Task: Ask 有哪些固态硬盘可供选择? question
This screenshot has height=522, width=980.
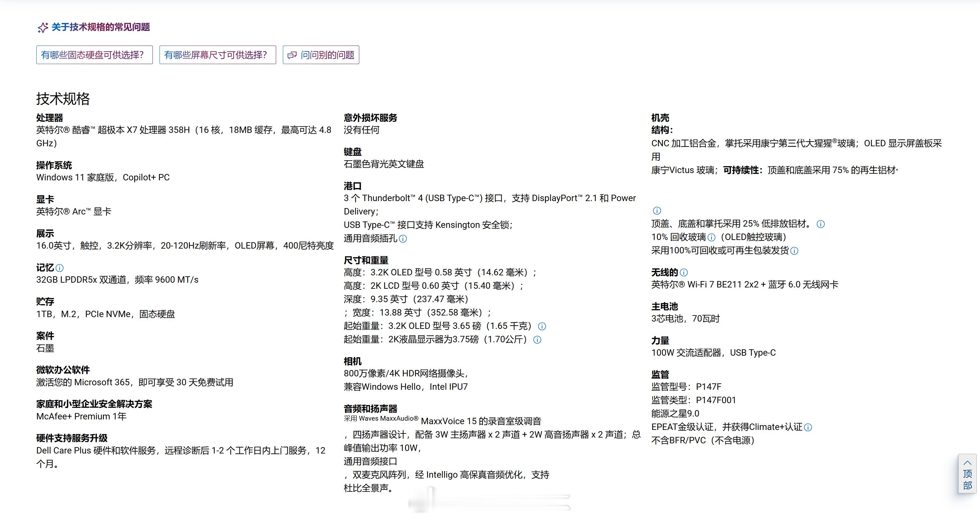Action: [x=94, y=55]
